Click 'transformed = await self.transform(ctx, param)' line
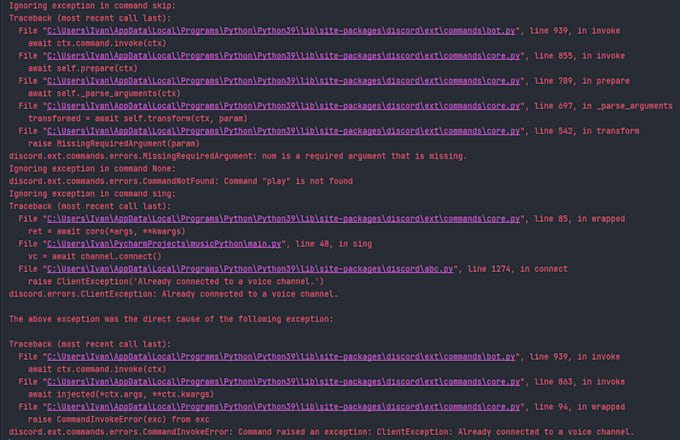680x440 pixels. pyautogui.click(x=137, y=119)
